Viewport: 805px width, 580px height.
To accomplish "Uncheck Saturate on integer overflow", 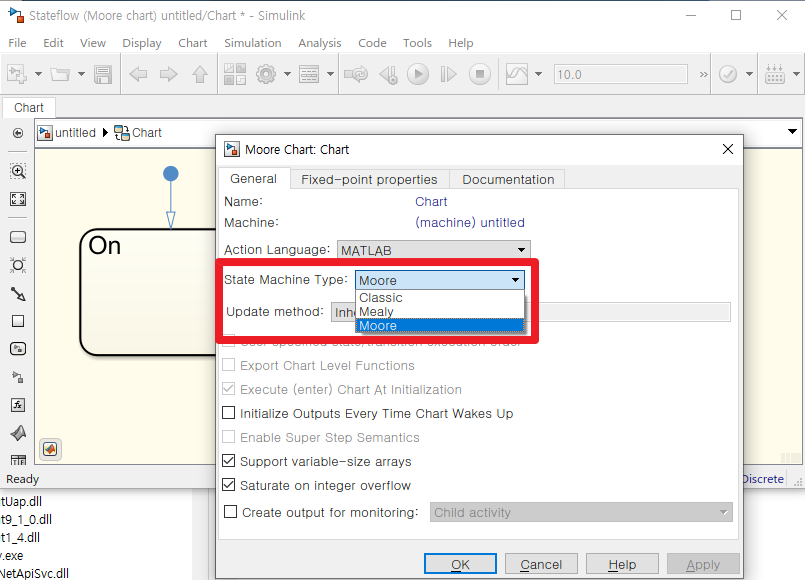I will tap(228, 485).
